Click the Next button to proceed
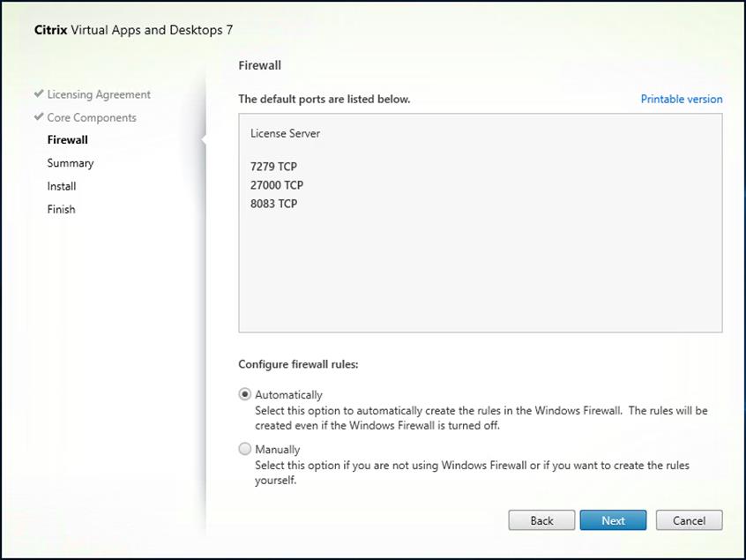The height and width of the screenshot is (560, 746). (613, 520)
